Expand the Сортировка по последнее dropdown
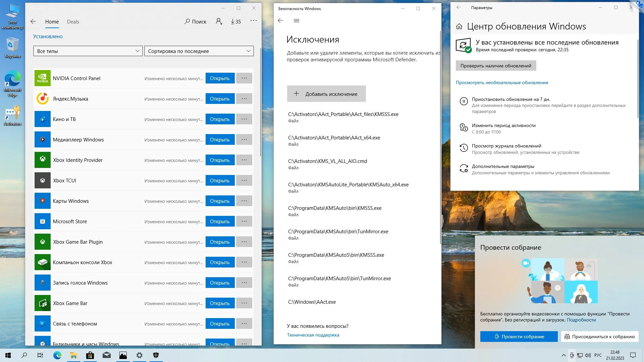 click(x=199, y=51)
